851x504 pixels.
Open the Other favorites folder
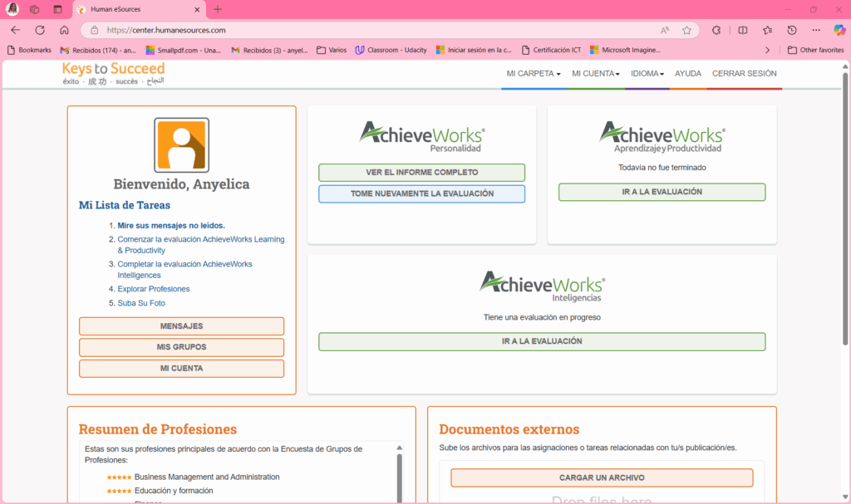816,50
